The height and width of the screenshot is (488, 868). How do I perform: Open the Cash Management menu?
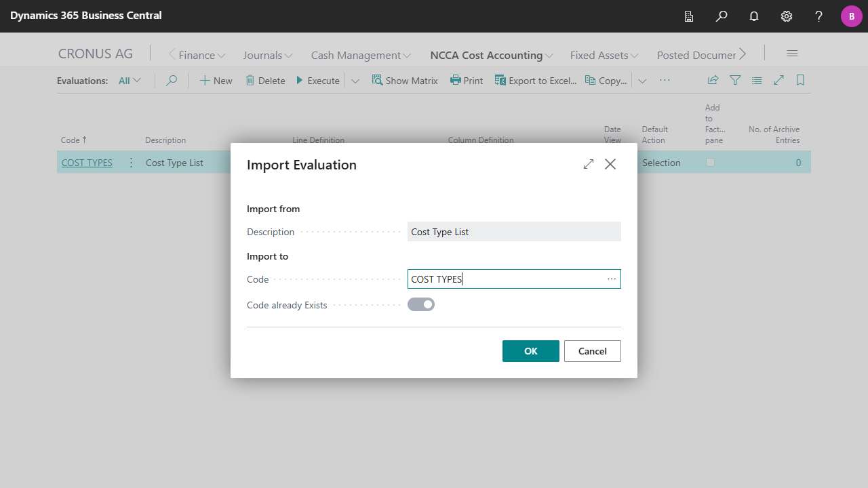coord(360,56)
